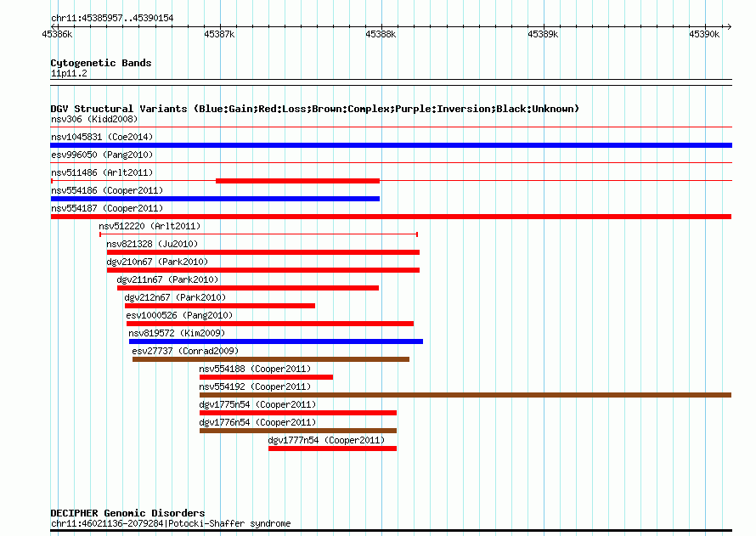Screen dimensions: 756x536
Task: Select the nsv554188 (Cooper2011) red bar
Action: [266, 377]
